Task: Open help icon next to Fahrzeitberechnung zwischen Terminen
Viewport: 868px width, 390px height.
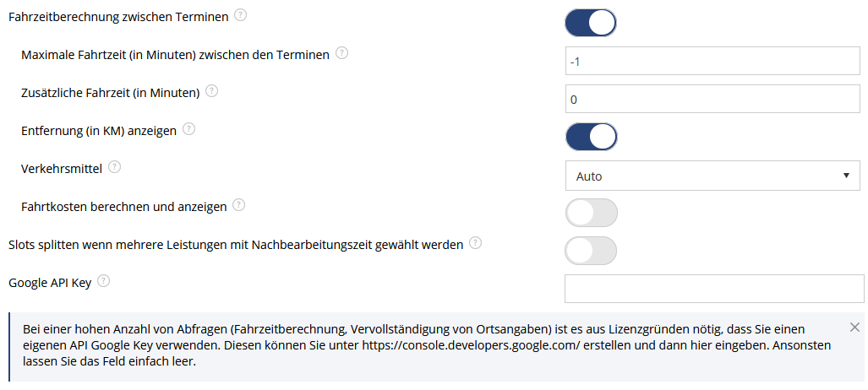Action: click(240, 15)
